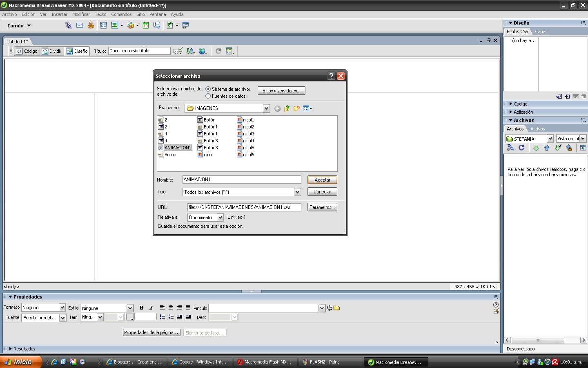Image resolution: width=588 pixels, height=368 pixels.
Task: Click the Email Link icon in Insert bar
Action: click(80, 25)
